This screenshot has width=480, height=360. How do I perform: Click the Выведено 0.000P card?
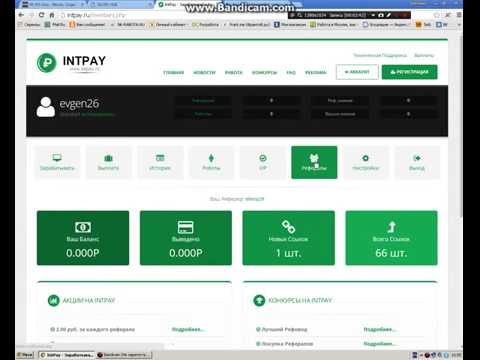coord(186,238)
